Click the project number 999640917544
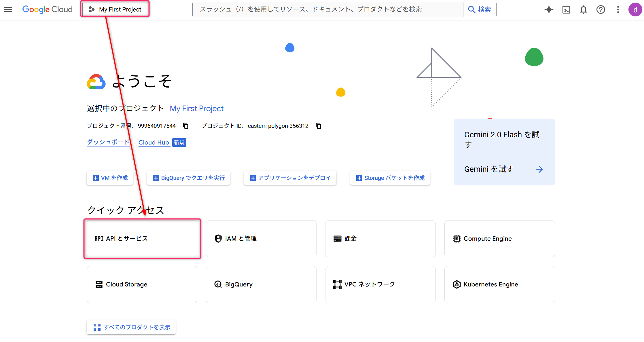644x342 pixels. click(x=157, y=126)
